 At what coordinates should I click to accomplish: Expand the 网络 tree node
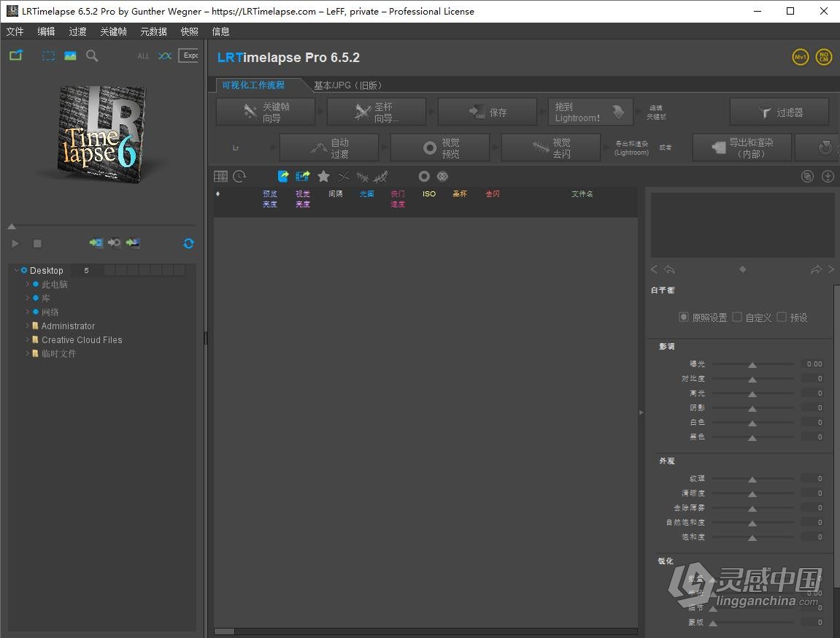[x=27, y=312]
